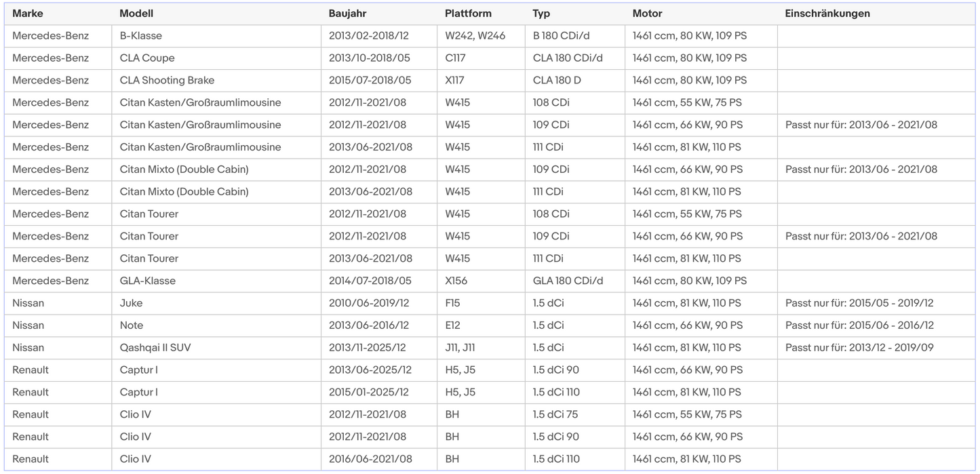Screen dimensions: 980x474
Task: Select "1.5 dCi" in the Qashqai II SUV row
Action: pos(548,348)
